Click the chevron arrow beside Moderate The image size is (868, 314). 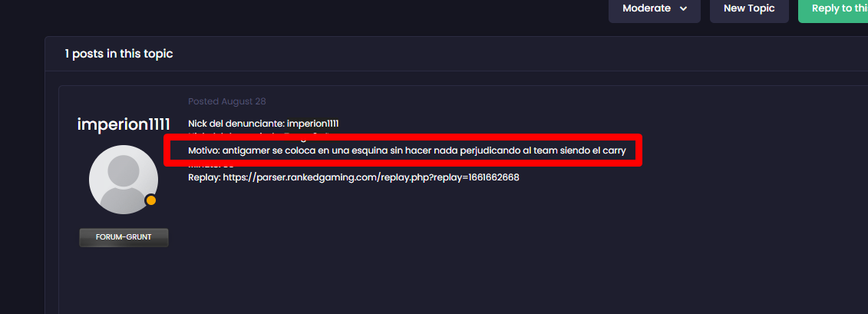pyautogui.click(x=683, y=9)
